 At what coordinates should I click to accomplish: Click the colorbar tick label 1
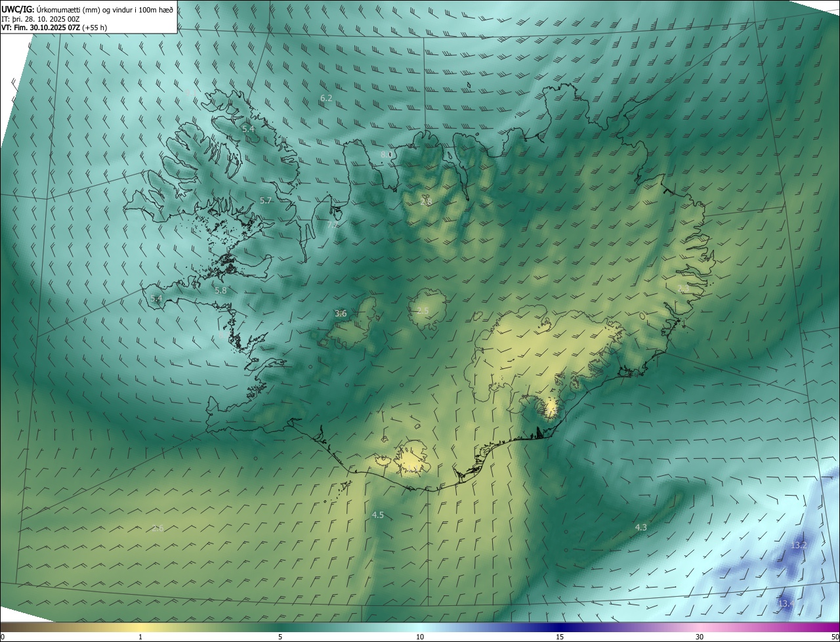tap(140, 637)
